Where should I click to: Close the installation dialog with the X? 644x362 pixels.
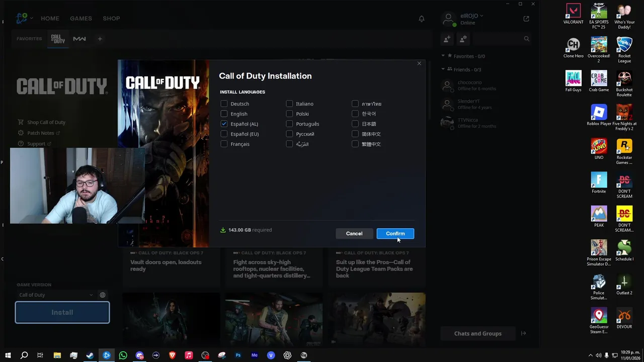[419, 63]
